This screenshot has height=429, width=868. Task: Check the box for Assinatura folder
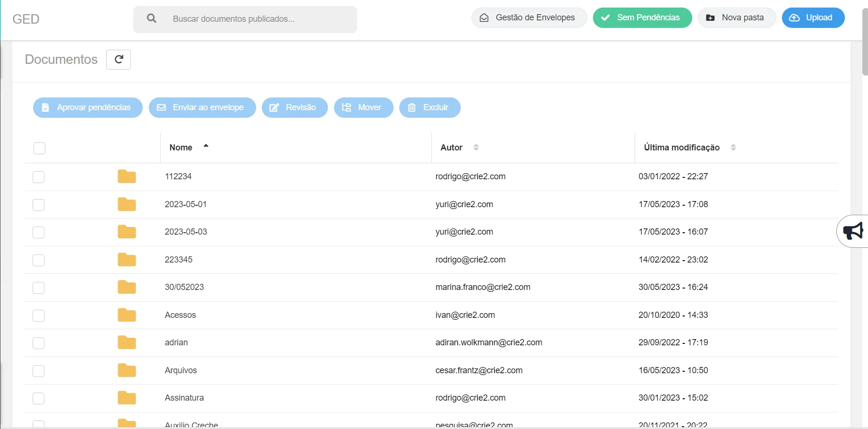(39, 398)
